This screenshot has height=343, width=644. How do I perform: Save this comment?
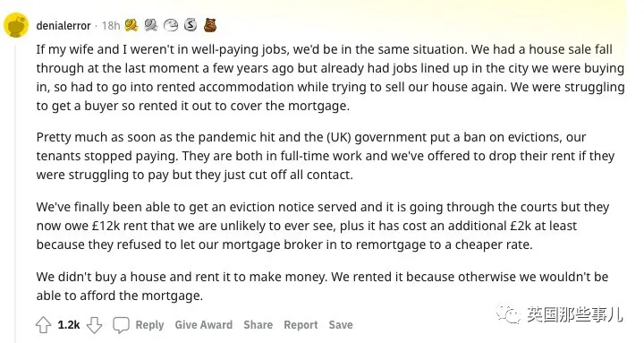341,325
